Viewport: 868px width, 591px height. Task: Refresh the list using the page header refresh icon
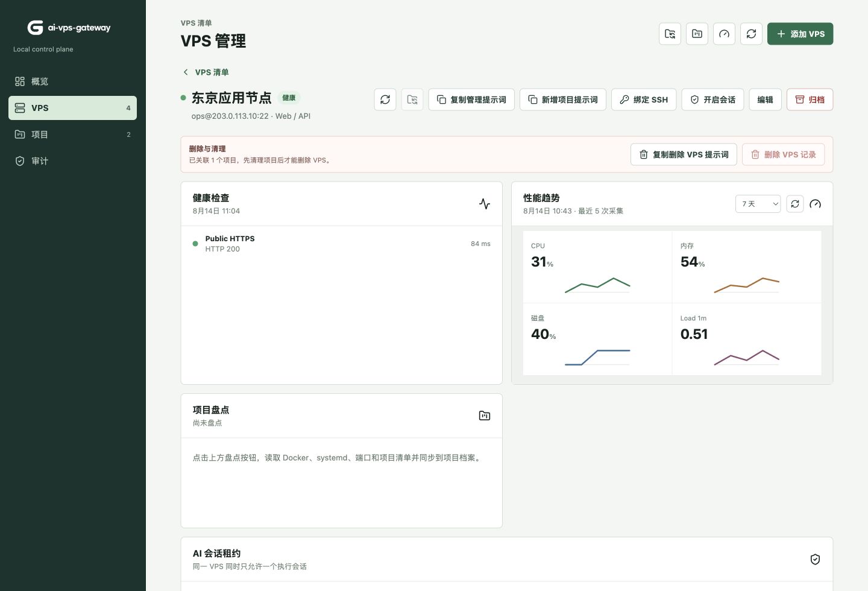tap(751, 34)
